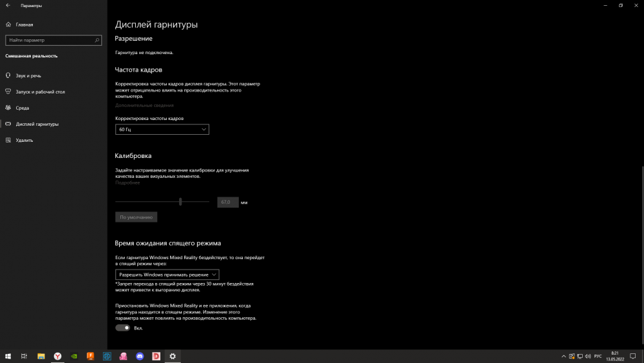
Task: Click the Среда sidebar icon
Action: click(x=8, y=108)
